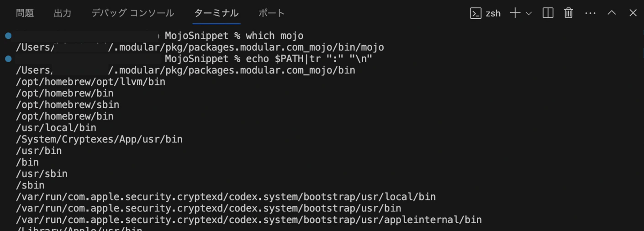Click the zsh terminal label
The height and width of the screenshot is (231, 644).
[x=493, y=13]
